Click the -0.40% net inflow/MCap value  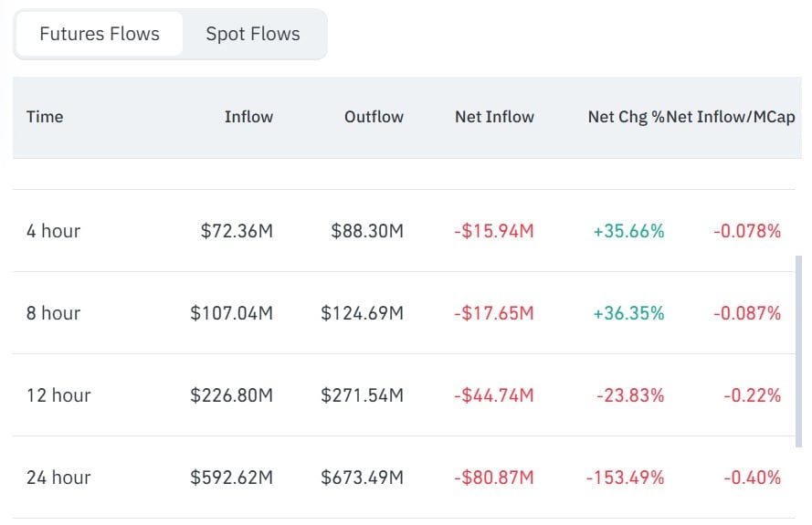point(752,478)
